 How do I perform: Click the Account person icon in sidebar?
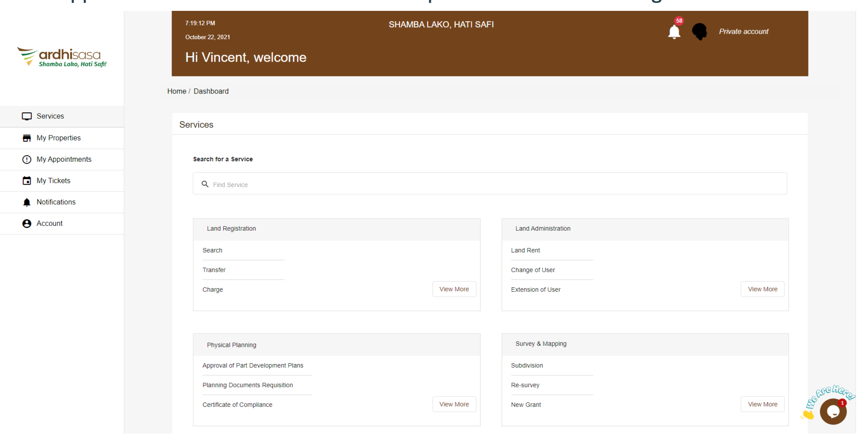point(27,224)
